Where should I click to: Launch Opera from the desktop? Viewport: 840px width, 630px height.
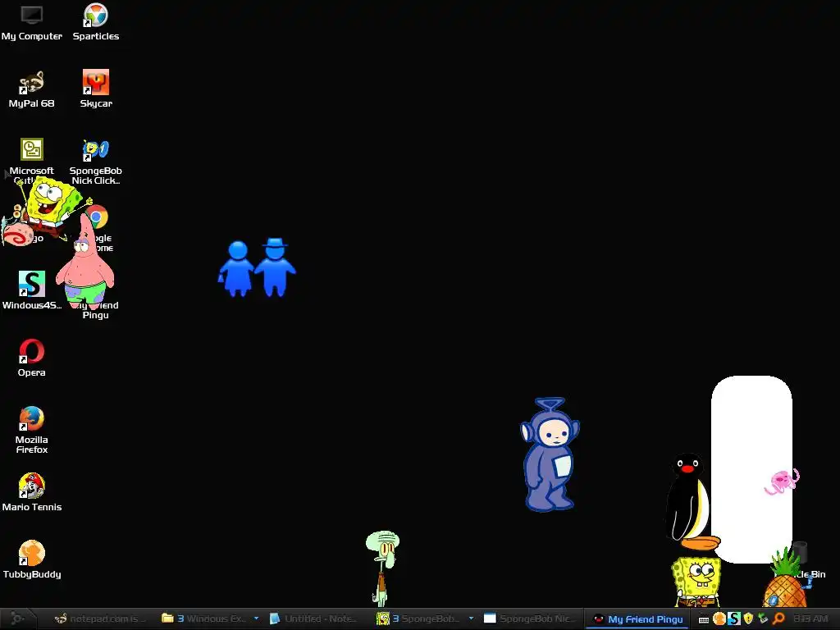(32, 358)
